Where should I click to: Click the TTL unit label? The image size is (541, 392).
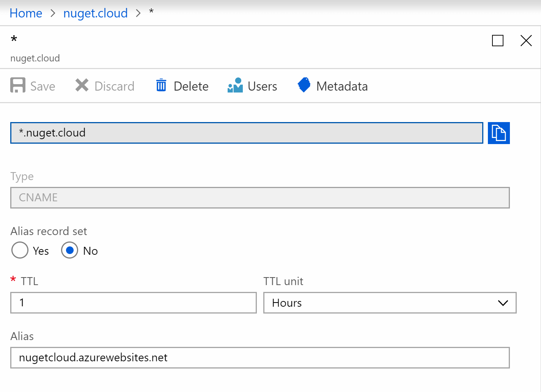pos(283,281)
